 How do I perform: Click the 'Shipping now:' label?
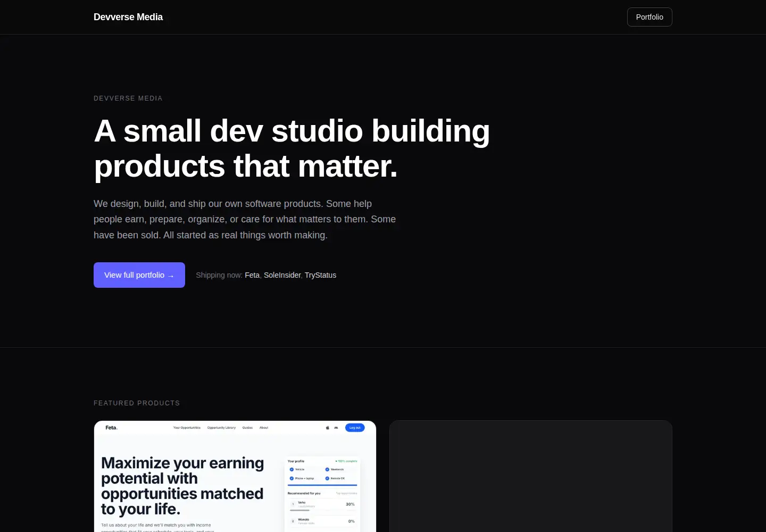pos(219,275)
